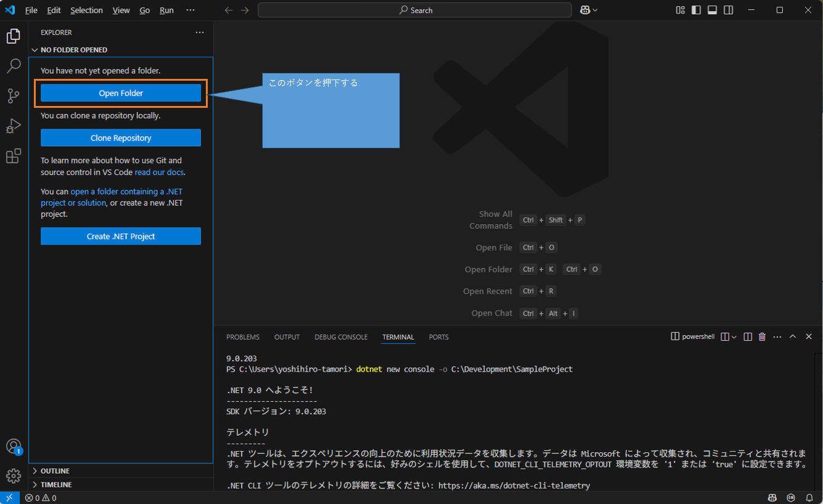The image size is (823, 504).
Task: Open the Copilot dropdown arrow in title bar
Action: point(595,10)
